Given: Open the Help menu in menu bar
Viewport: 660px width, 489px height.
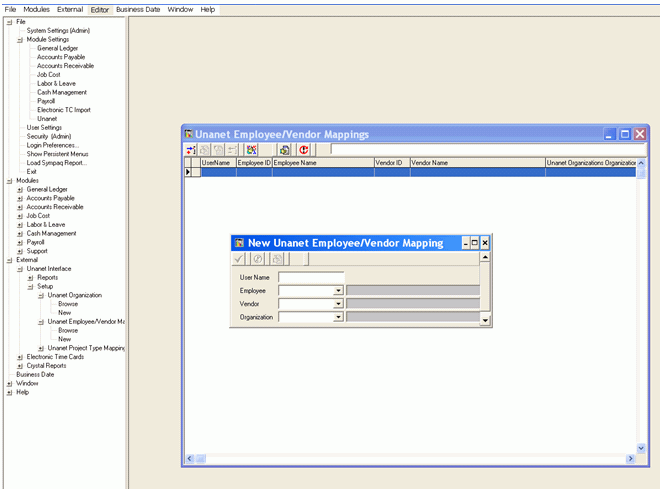Looking at the screenshot, I should (x=208, y=9).
